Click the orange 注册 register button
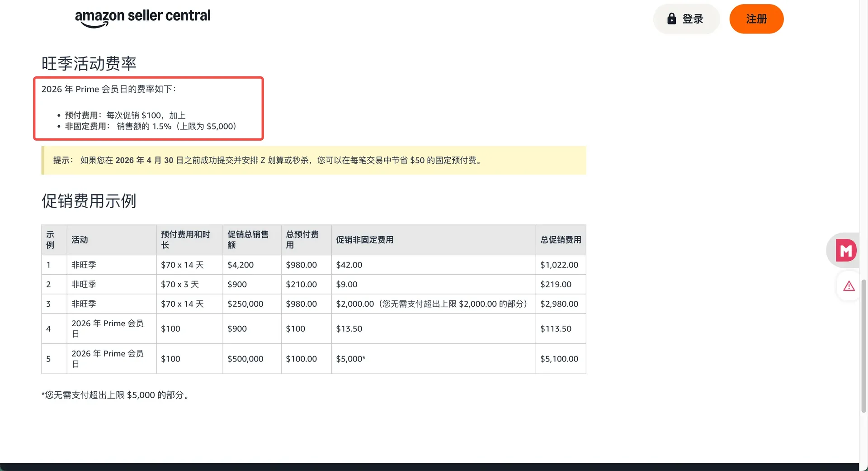 click(756, 19)
